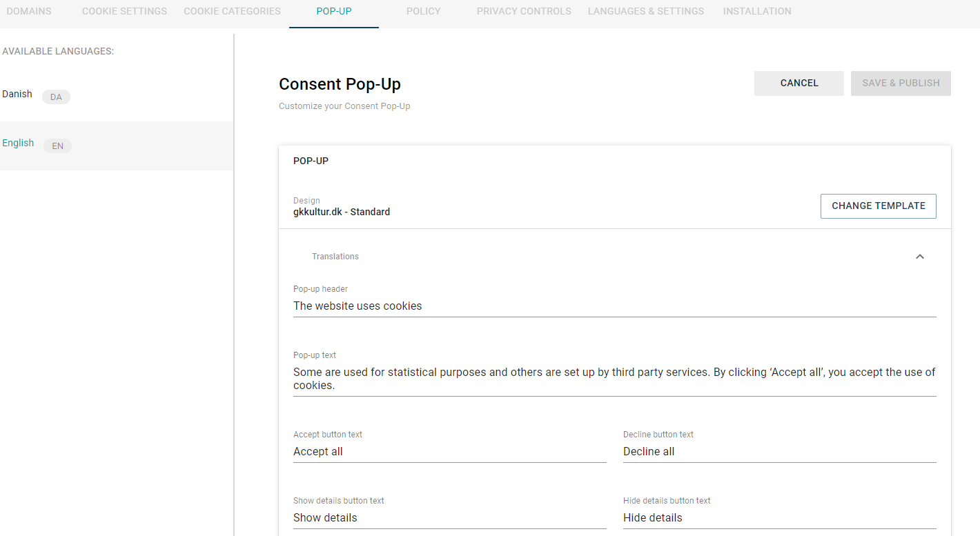Viewport: 980px width, 536px height.
Task: Open the Domains tab
Action: [x=29, y=11]
